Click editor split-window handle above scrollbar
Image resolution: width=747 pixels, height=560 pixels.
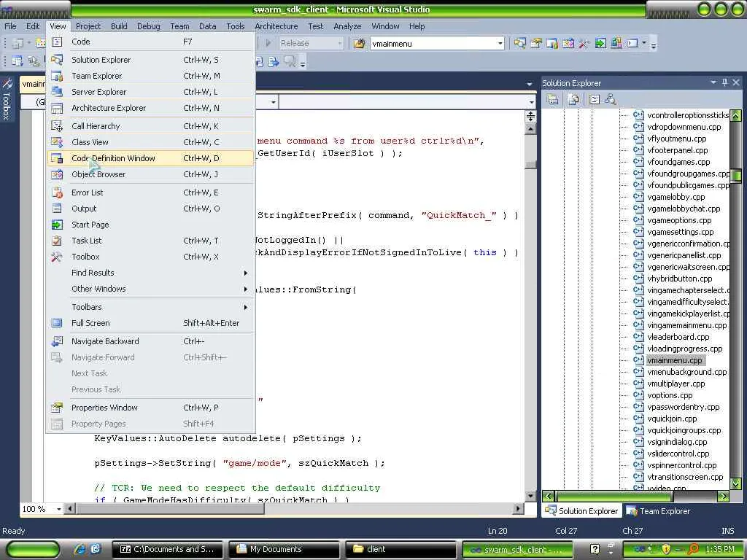coord(530,116)
